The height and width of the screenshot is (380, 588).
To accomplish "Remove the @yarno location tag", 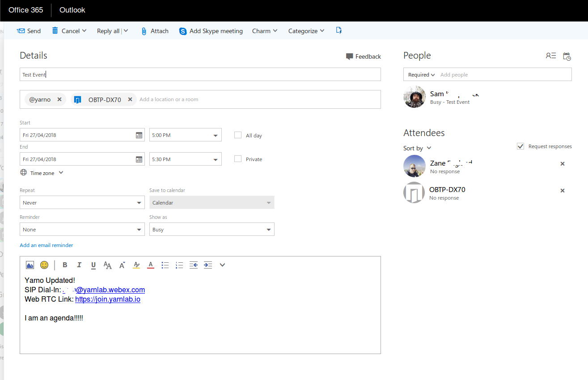I will tap(59, 99).
